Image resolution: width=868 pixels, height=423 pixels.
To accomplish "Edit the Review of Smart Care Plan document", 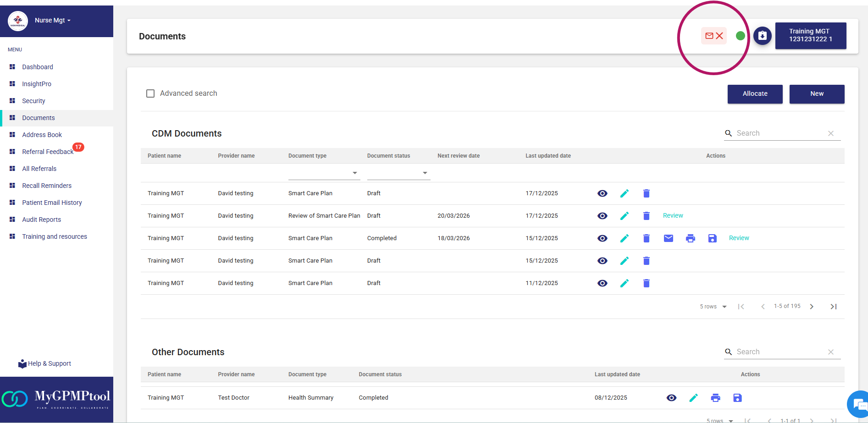I will [x=624, y=216].
